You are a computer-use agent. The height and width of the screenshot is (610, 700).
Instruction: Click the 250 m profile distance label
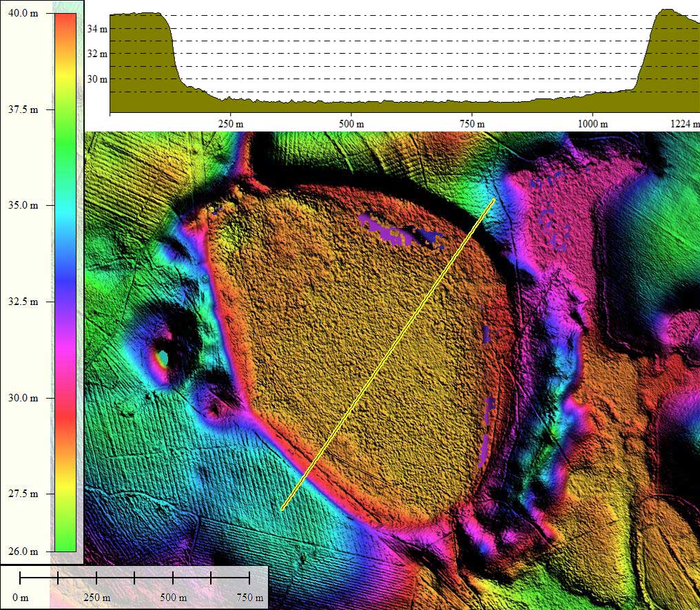point(231,124)
